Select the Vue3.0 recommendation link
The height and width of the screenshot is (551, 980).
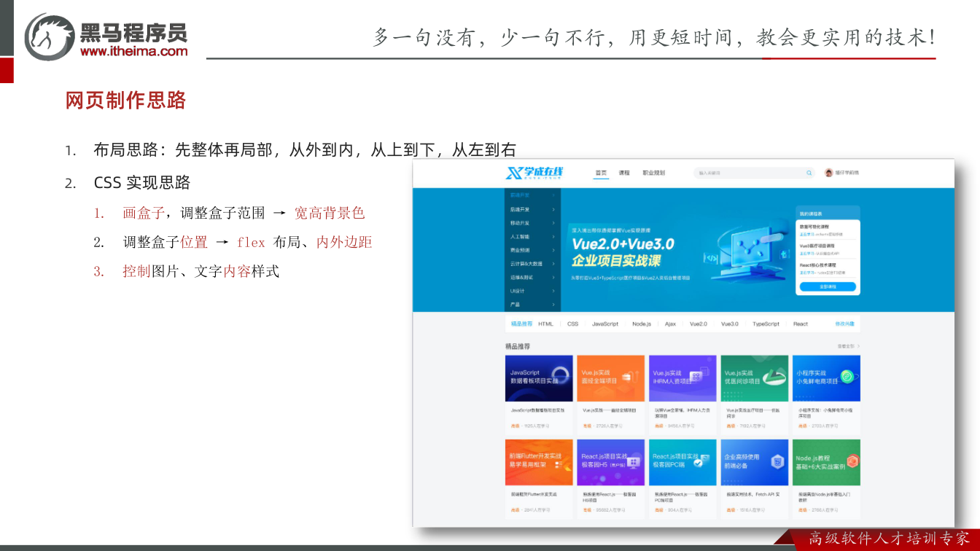tap(730, 324)
